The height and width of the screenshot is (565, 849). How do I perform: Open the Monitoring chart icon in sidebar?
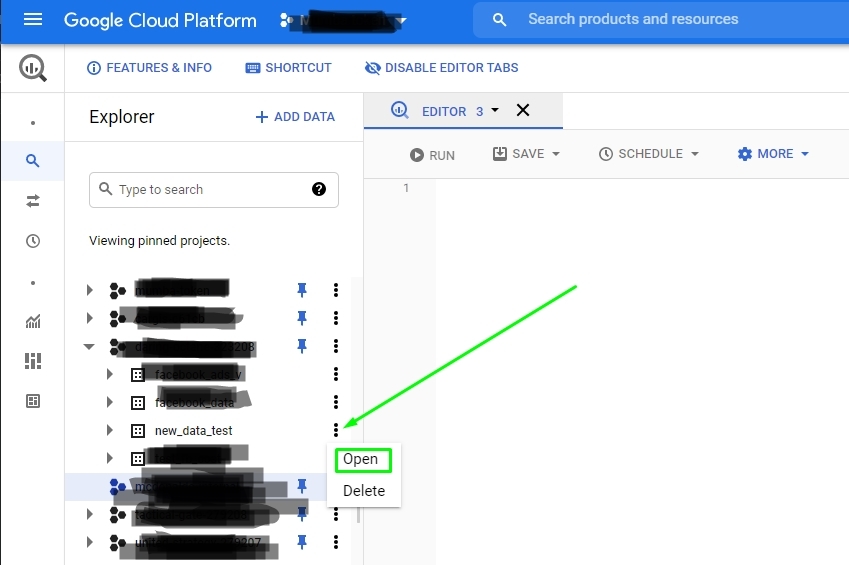tap(33, 321)
